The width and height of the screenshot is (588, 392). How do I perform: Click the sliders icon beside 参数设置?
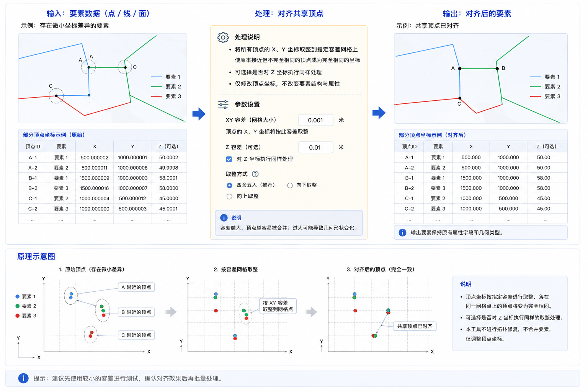(223, 105)
